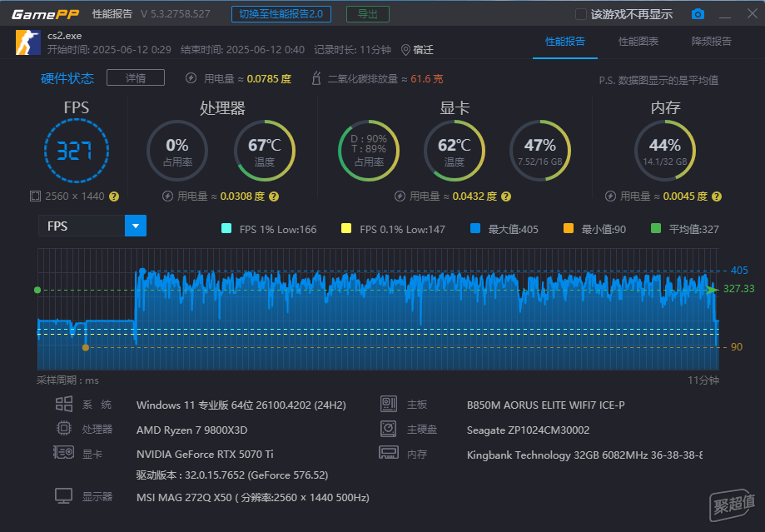765x532 pixels.
Task: Click the resolution frame icon under FPS
Action: pyautogui.click(x=35, y=196)
